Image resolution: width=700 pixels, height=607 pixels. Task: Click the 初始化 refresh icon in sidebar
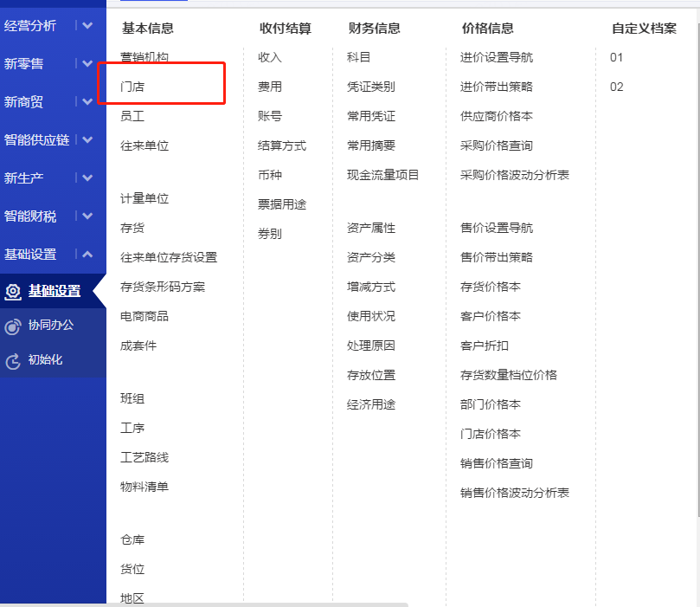coord(13,361)
